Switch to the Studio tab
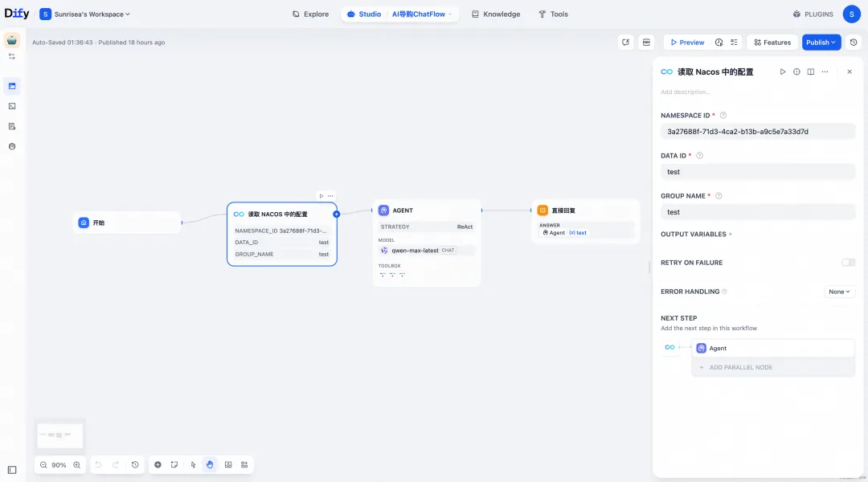Screen dimensions: 868x482 point(364,14)
